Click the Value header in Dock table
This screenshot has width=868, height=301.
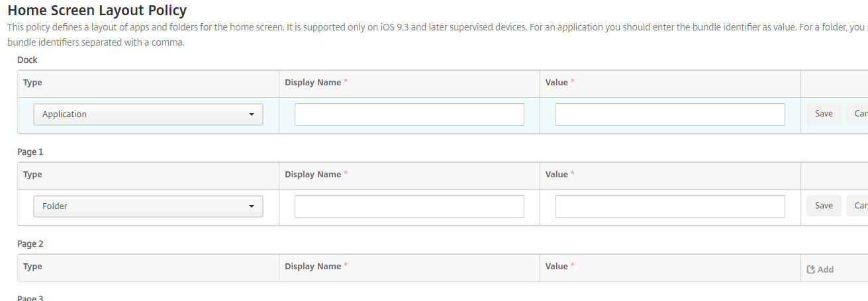556,83
